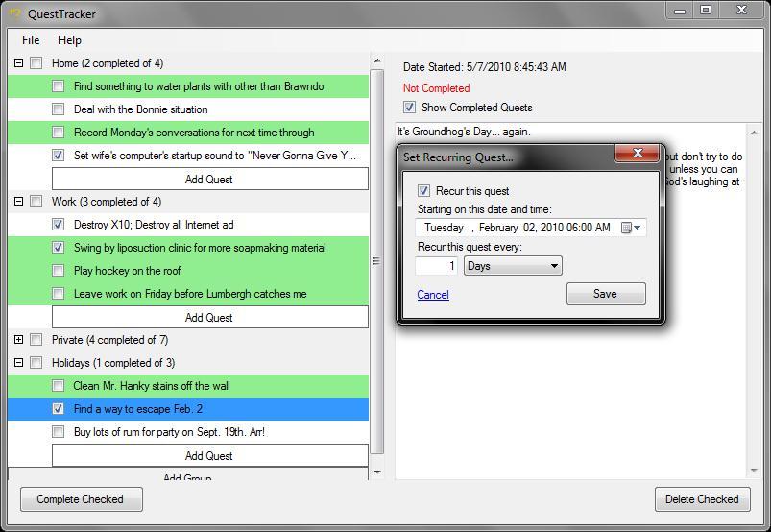Viewport: 771px width, 532px height.
Task: Select 'Find something to water plants' quest text
Action: [199, 86]
